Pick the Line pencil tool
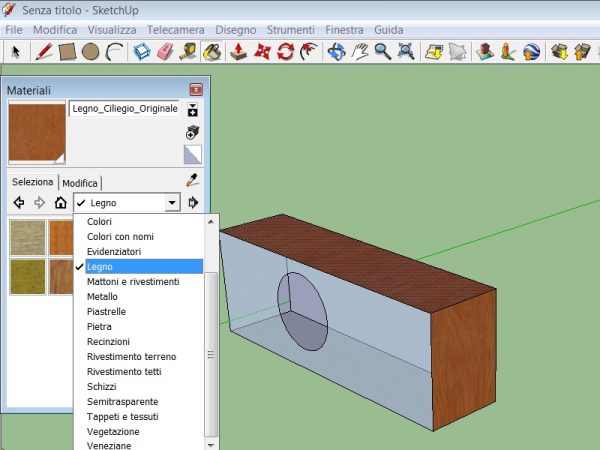The height and width of the screenshot is (450, 600). coord(43,51)
